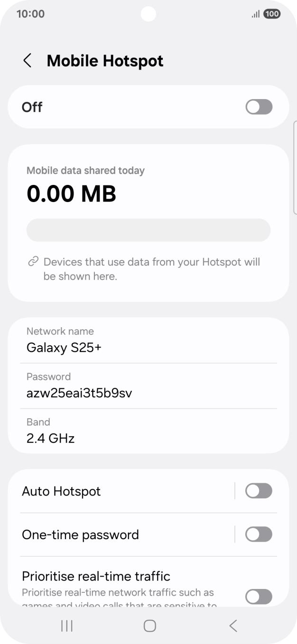Tap the link icon beside the devices hint

[32, 261]
